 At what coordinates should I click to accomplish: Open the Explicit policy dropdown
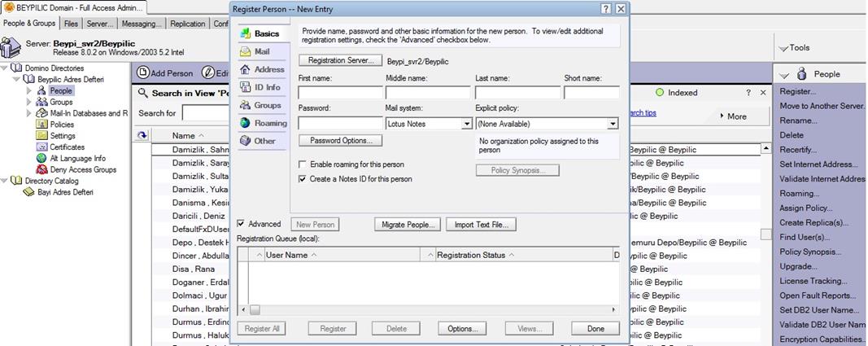(x=613, y=124)
